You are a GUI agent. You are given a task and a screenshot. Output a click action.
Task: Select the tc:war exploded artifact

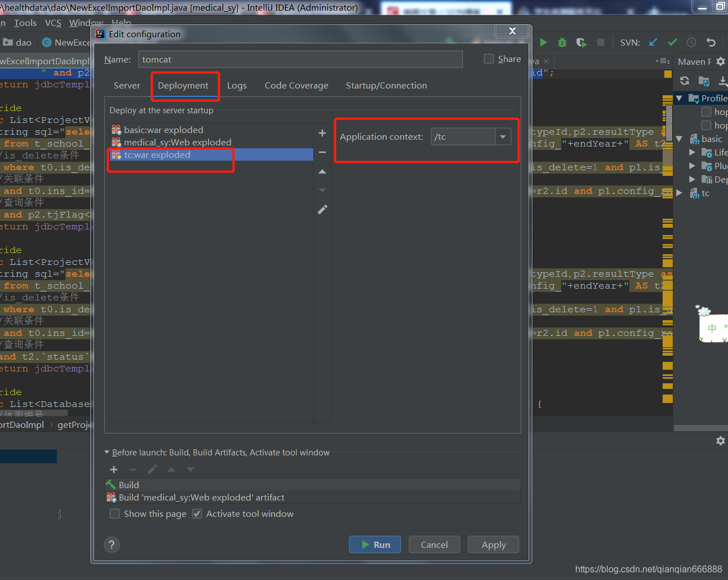211,154
